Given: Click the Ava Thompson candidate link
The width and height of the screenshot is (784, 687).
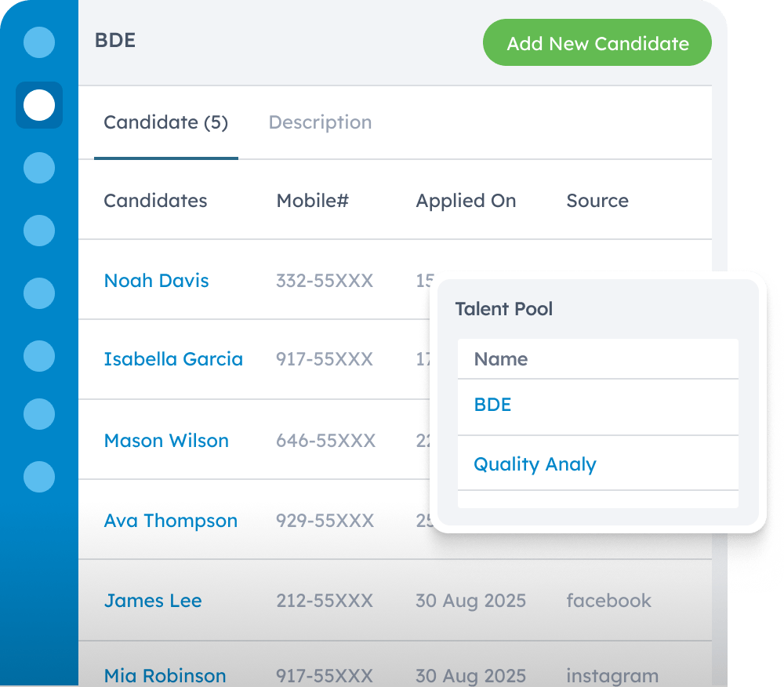Looking at the screenshot, I should point(171,521).
